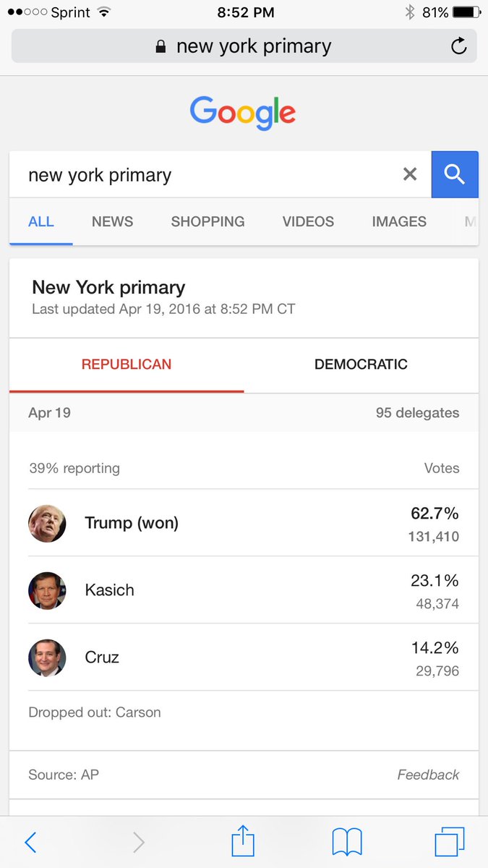The width and height of the screenshot is (488, 868).
Task: Switch to the VIDEOS search tab
Action: [x=308, y=221]
